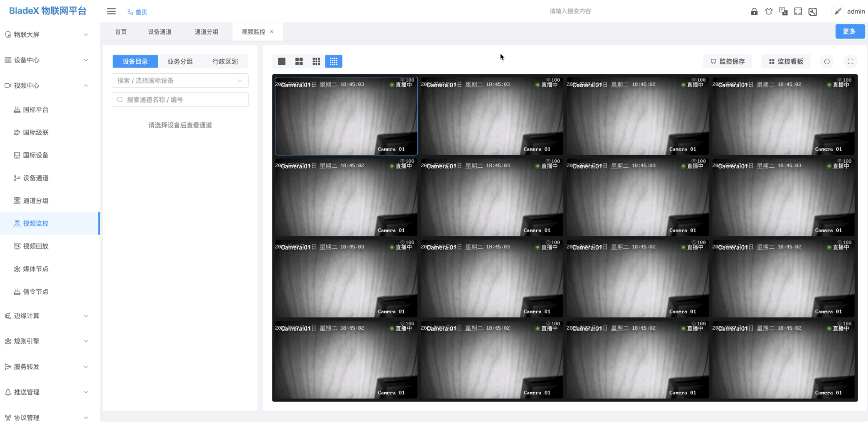The height and width of the screenshot is (423, 868).
Task: Open 国标设备 in the sidebar
Action: (x=50, y=156)
